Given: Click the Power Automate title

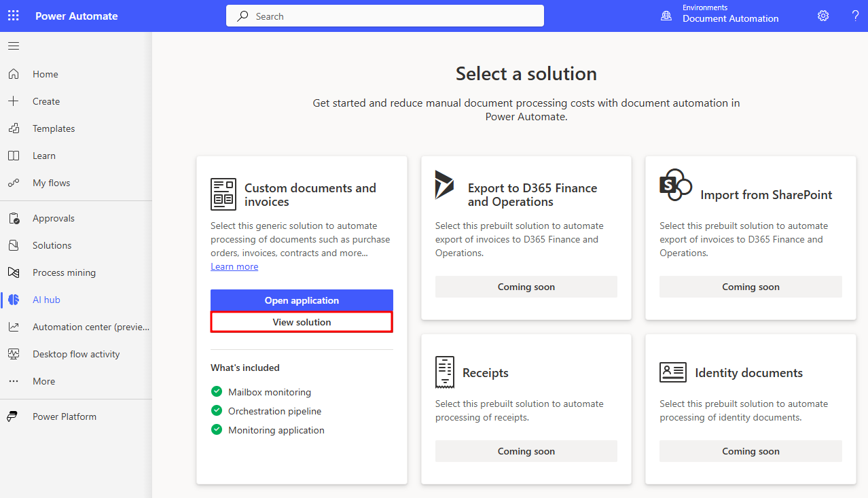Looking at the screenshot, I should tap(77, 16).
